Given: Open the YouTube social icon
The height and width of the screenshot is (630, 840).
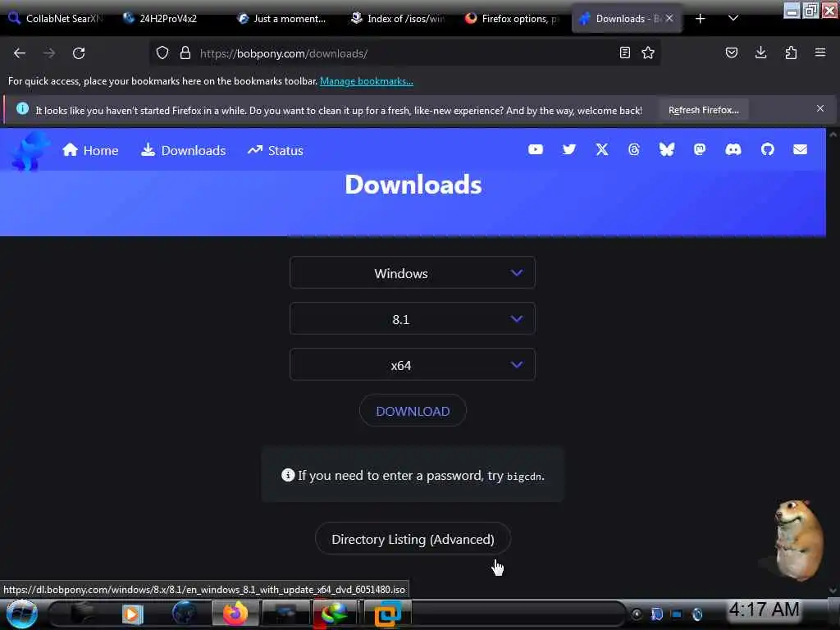Looking at the screenshot, I should [536, 149].
